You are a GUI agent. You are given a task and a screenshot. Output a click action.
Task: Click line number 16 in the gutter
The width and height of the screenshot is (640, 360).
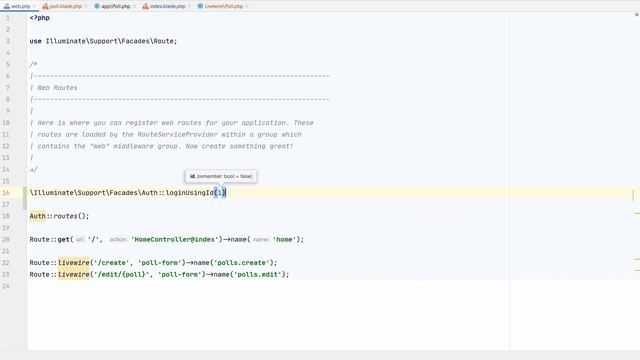(x=6, y=193)
